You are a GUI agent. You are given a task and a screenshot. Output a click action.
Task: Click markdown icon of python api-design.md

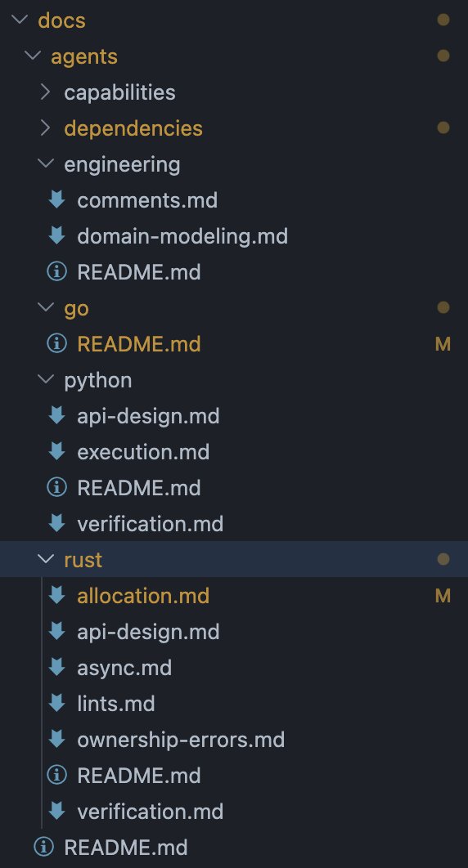click(x=56, y=416)
